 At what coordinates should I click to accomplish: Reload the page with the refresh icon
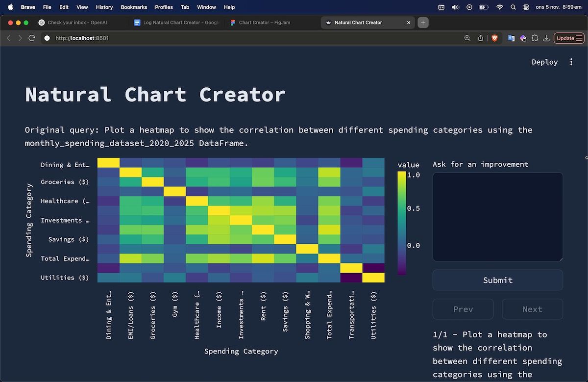pyautogui.click(x=32, y=38)
